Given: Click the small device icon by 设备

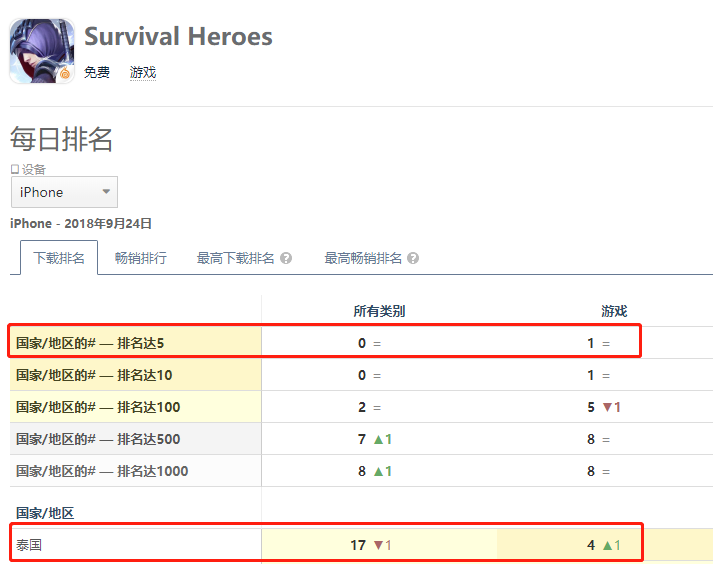Looking at the screenshot, I should click(15, 169).
